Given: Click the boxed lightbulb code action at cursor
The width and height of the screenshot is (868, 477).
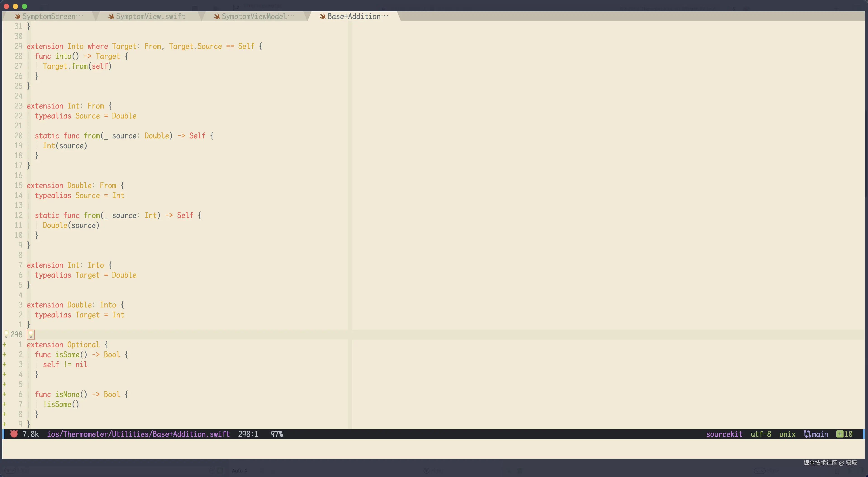Looking at the screenshot, I should (31, 334).
